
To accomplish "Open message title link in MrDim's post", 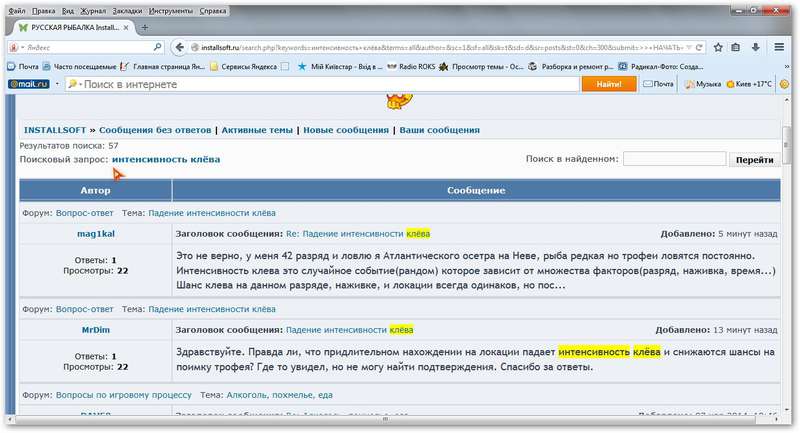I will pos(349,330).
